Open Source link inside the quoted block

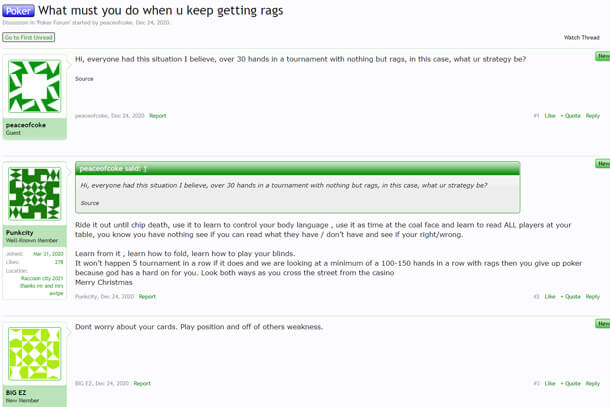tap(90, 203)
